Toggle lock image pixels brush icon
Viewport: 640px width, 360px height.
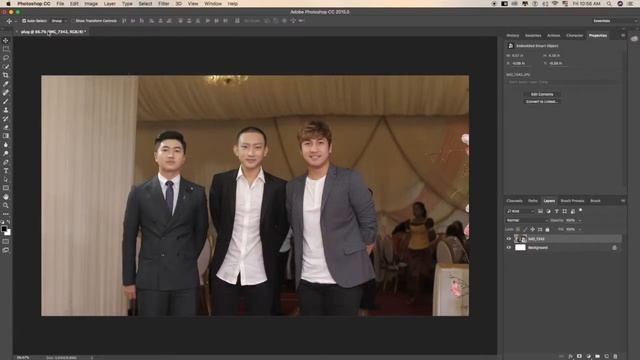pos(525,229)
